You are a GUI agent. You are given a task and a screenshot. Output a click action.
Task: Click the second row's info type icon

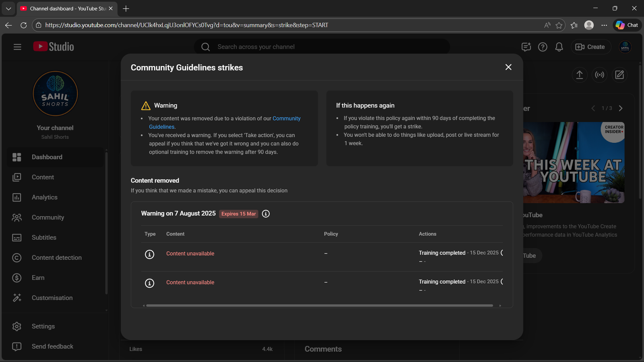(x=149, y=283)
